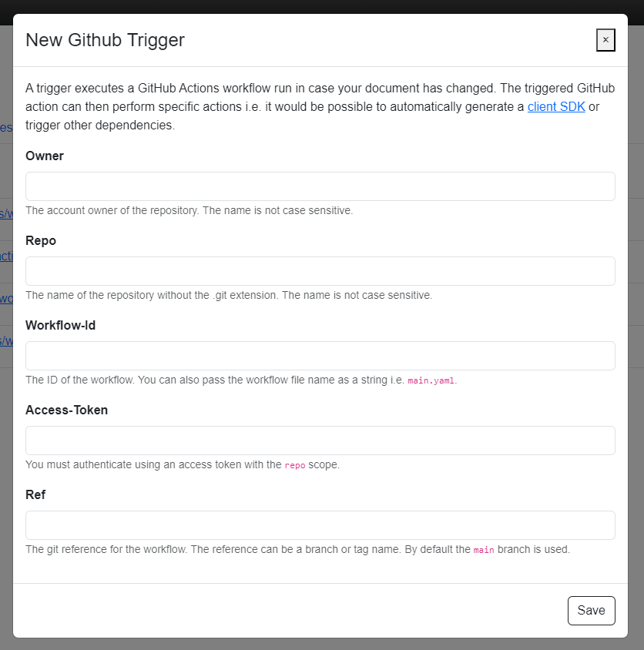This screenshot has width=644, height=650.
Task: Click the partially hidden 'cti' link behind dialog
Action: 6,256
